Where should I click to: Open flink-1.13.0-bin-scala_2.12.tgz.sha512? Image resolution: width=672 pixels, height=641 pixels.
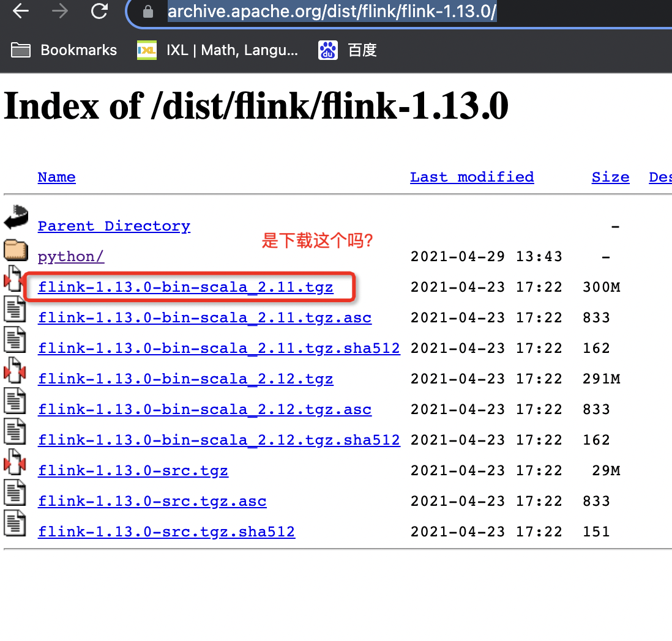[219, 440]
